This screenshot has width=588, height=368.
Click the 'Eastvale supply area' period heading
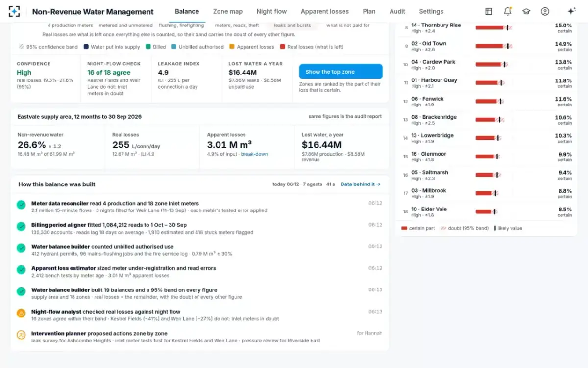(x=79, y=117)
